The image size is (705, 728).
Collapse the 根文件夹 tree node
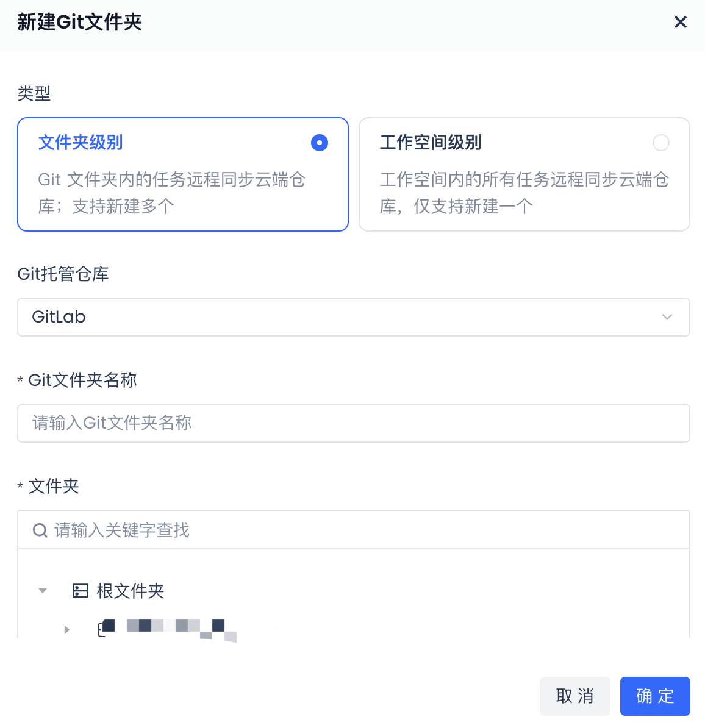(42, 591)
